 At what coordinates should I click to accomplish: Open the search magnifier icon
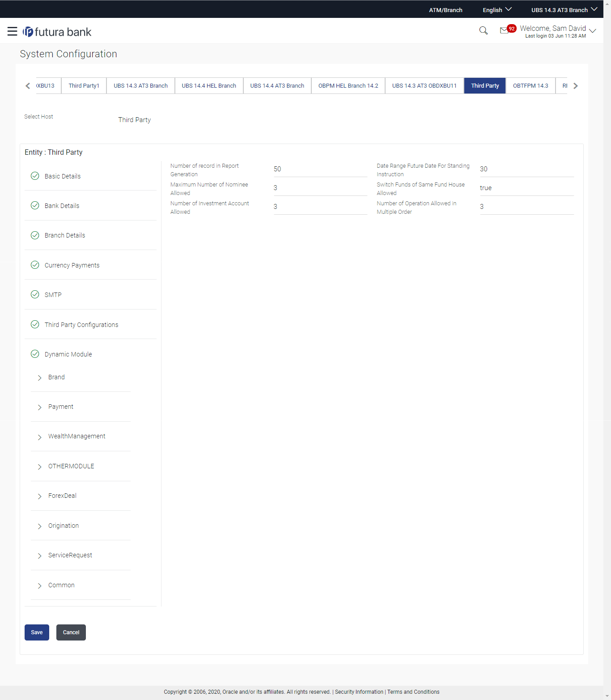coord(483,30)
